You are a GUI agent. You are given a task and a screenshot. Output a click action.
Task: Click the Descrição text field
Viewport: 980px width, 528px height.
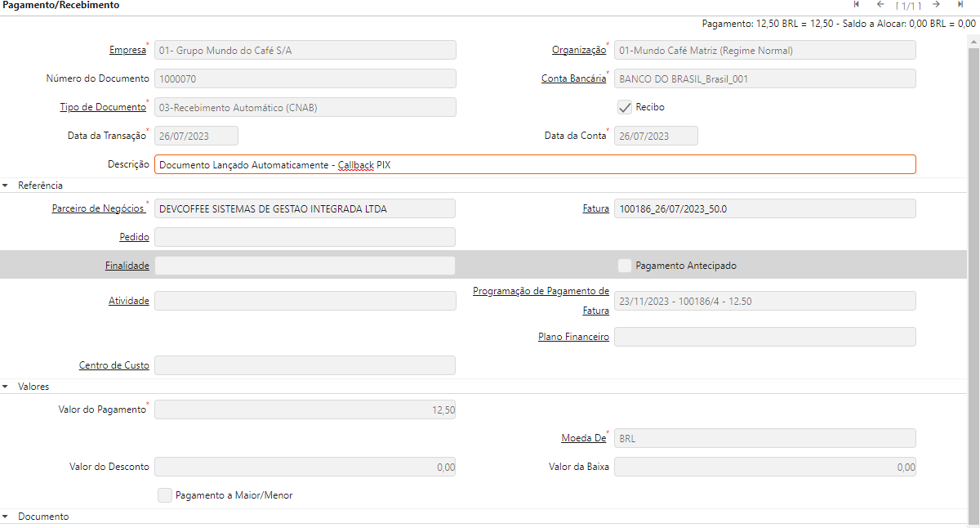534,165
